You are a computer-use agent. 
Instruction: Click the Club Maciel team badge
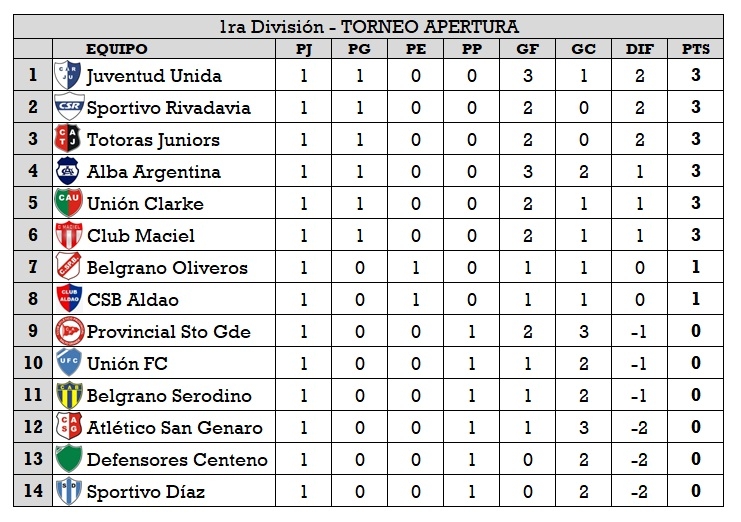point(68,235)
